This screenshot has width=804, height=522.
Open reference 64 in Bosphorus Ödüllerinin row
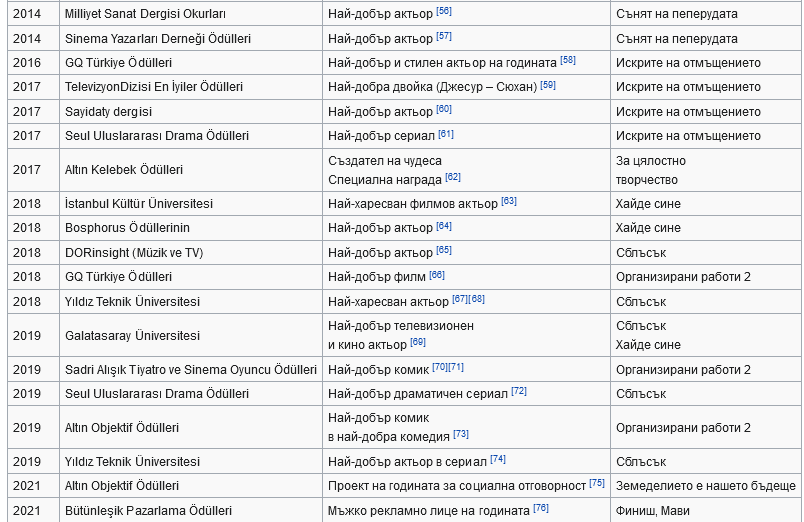point(444,226)
